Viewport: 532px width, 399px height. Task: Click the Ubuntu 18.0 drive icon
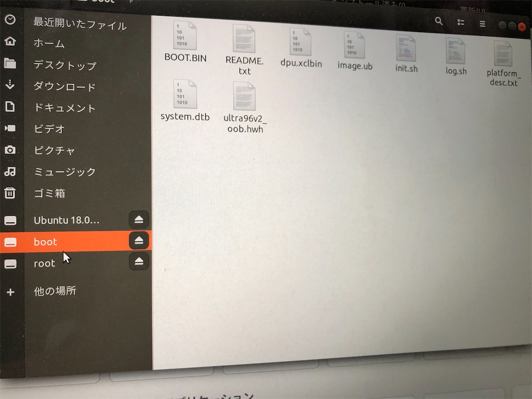pyautogui.click(x=10, y=220)
